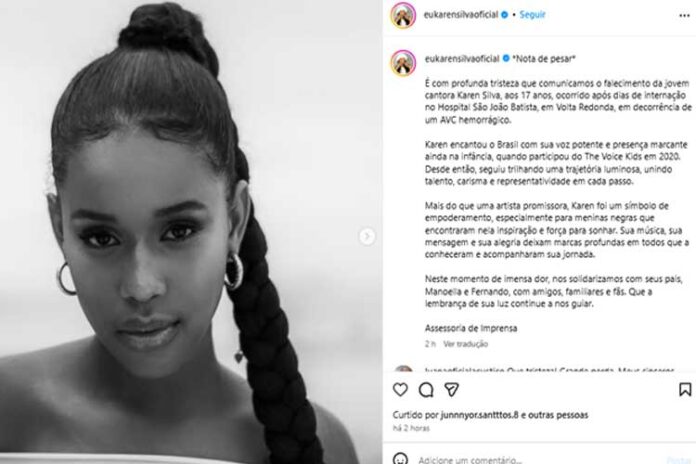Image resolution: width=696 pixels, height=464 pixels.
Task: Click the black and white portrait photo
Action: [x=191, y=232]
